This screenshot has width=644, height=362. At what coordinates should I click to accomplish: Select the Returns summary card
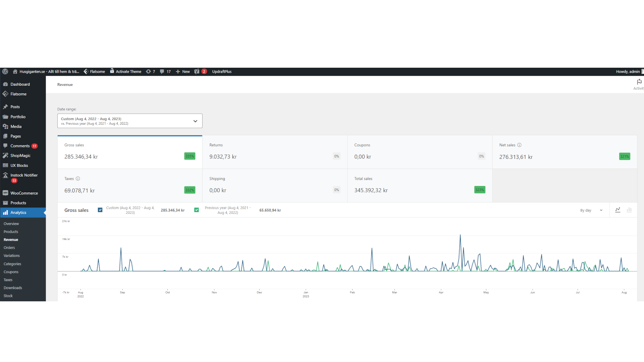[275, 152]
